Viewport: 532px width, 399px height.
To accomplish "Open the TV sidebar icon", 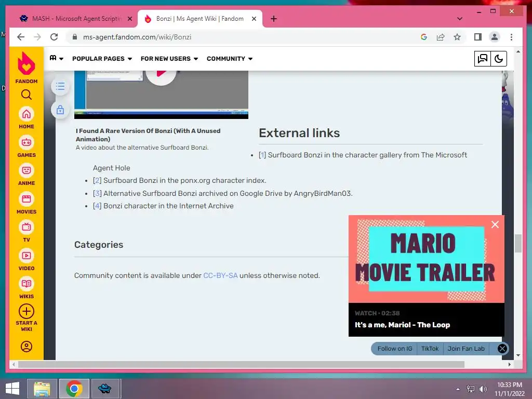I will coord(26,227).
